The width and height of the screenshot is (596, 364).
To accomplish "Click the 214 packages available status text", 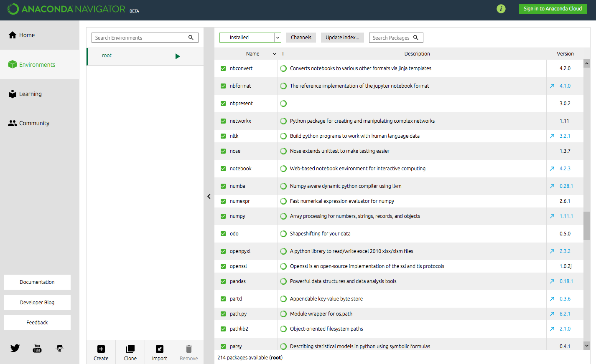I will point(250,358).
